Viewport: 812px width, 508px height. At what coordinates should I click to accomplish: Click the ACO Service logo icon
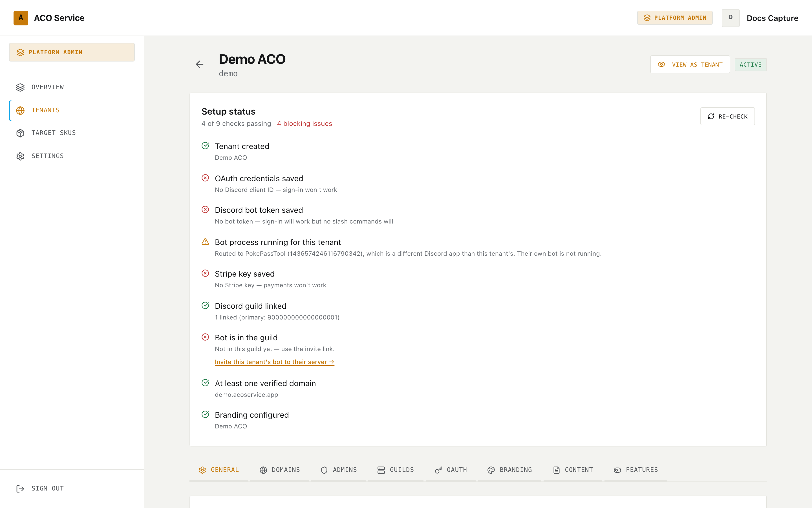click(21, 18)
